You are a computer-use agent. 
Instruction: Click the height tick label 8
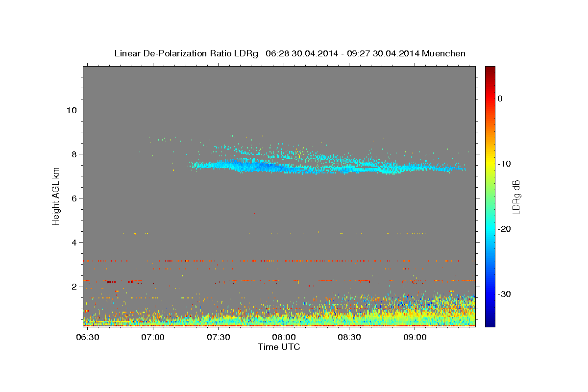click(74, 154)
